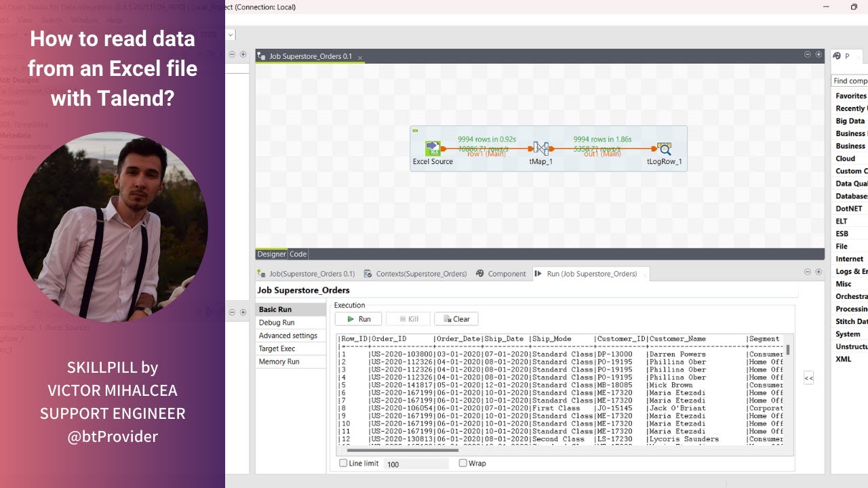Open Target Exec settings

point(292,348)
